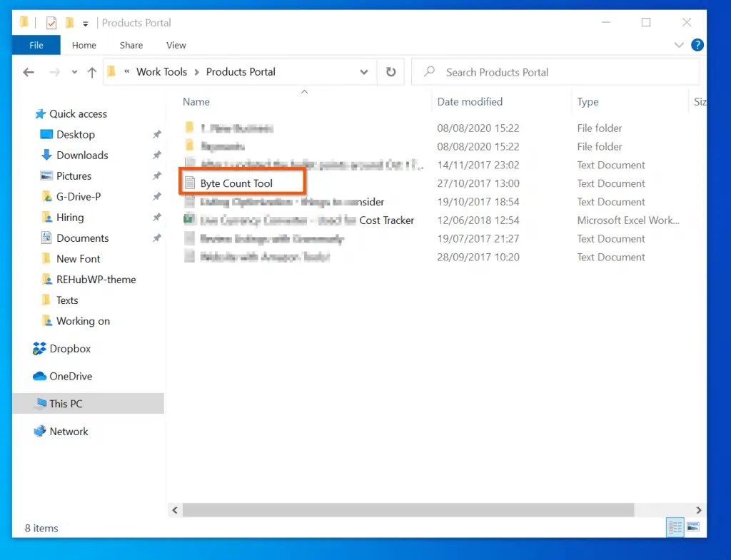Refresh the Products Portal folder view
Viewport: 731px width, 560px height.
pyautogui.click(x=390, y=72)
